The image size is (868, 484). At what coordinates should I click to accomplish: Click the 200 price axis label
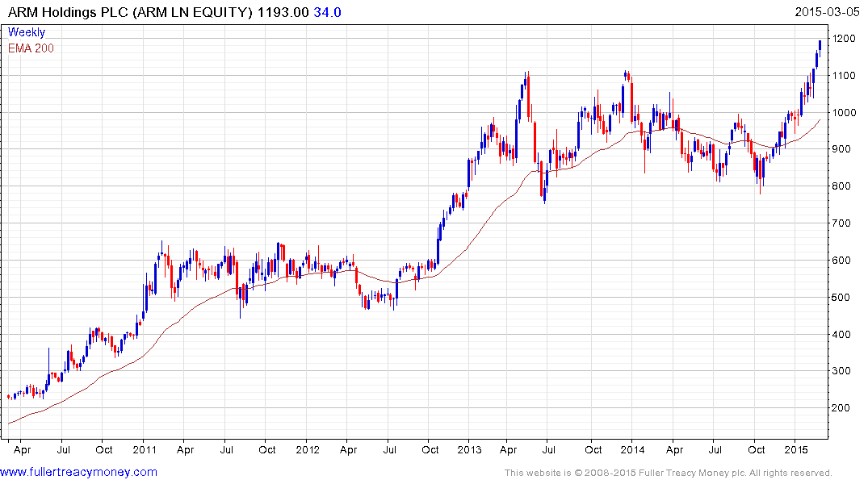pyautogui.click(x=841, y=407)
